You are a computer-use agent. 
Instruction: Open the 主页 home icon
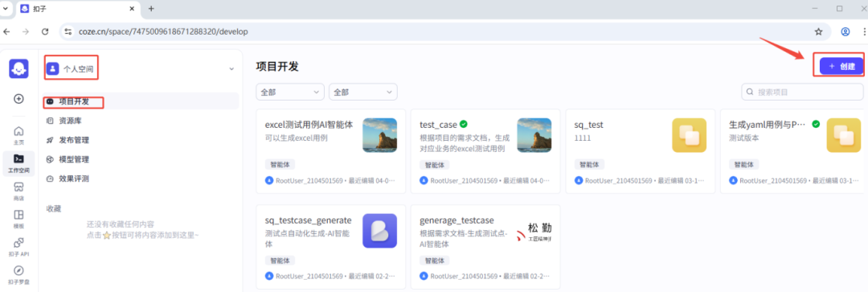(x=18, y=134)
